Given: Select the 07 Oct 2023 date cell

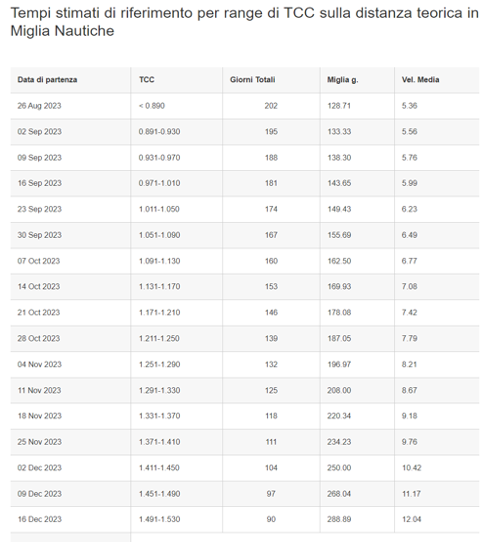Looking at the screenshot, I should [x=39, y=261].
